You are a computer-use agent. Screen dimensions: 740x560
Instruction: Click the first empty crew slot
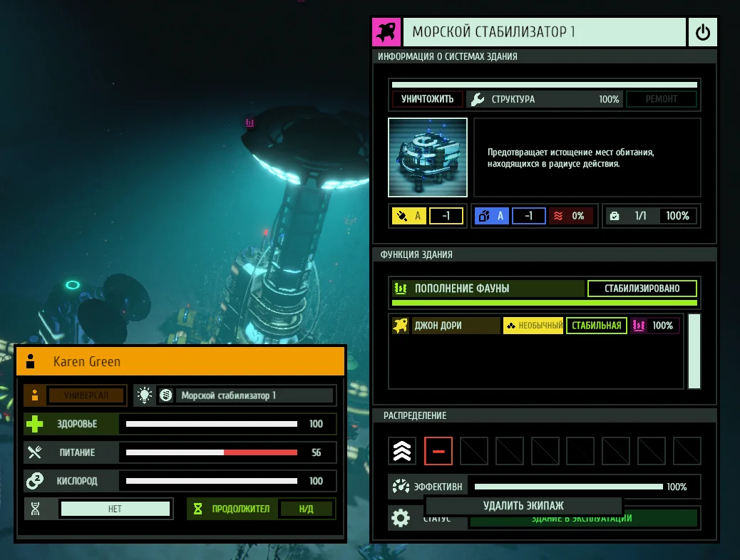(474, 451)
